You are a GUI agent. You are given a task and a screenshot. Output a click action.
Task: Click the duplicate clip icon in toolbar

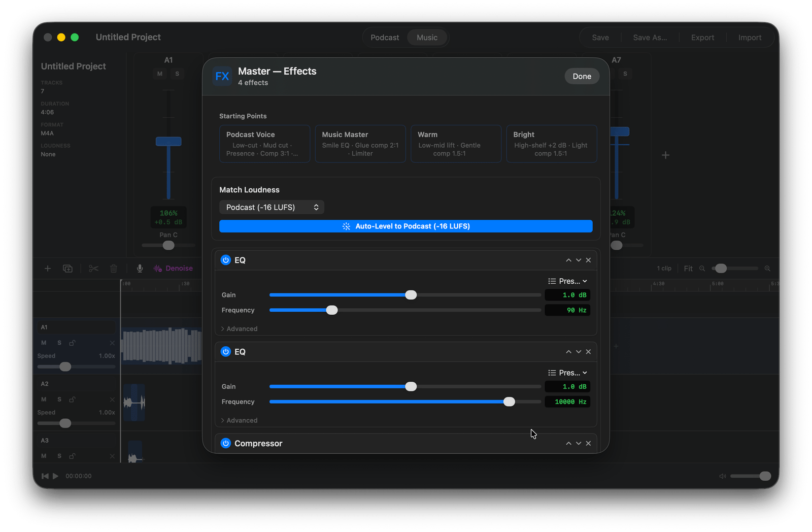point(67,269)
